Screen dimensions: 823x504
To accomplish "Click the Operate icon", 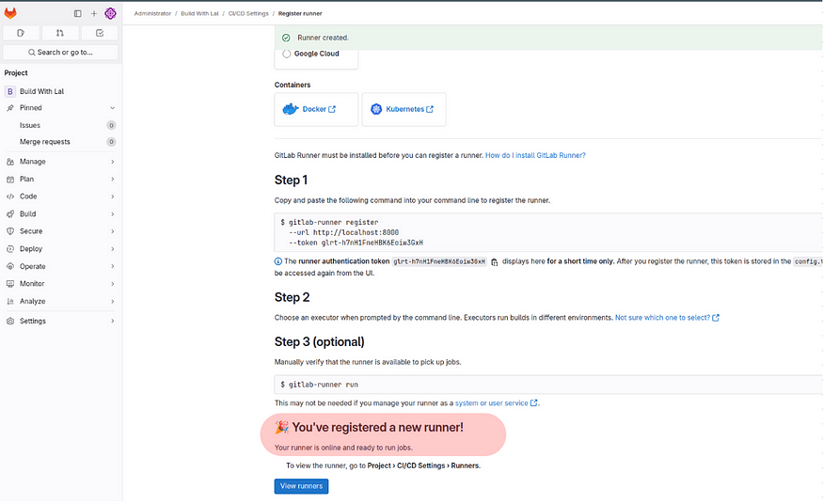I will (10, 266).
